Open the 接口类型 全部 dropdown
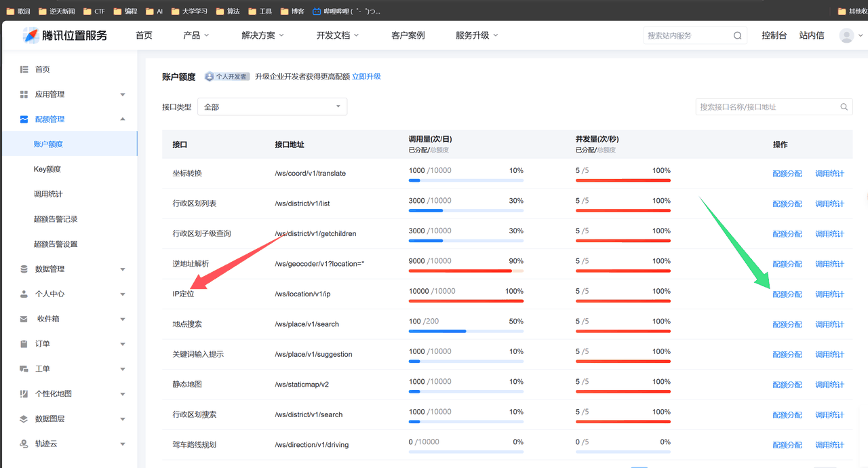The image size is (868, 468). [x=272, y=106]
